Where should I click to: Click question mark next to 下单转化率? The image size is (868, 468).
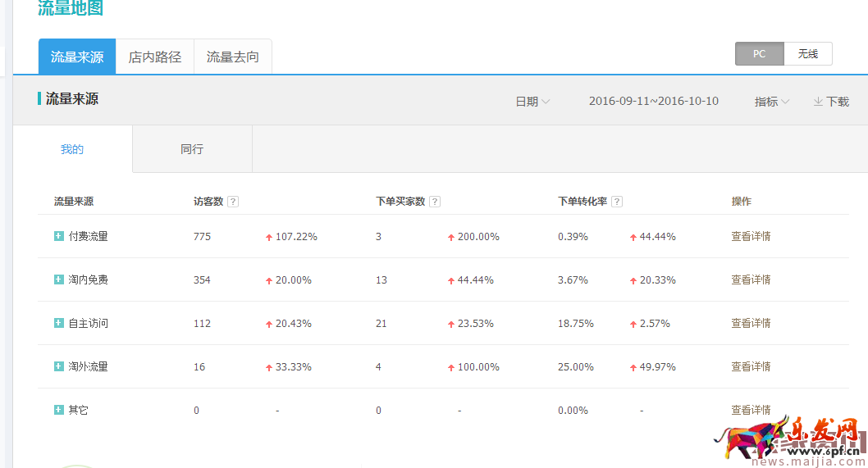(x=617, y=202)
